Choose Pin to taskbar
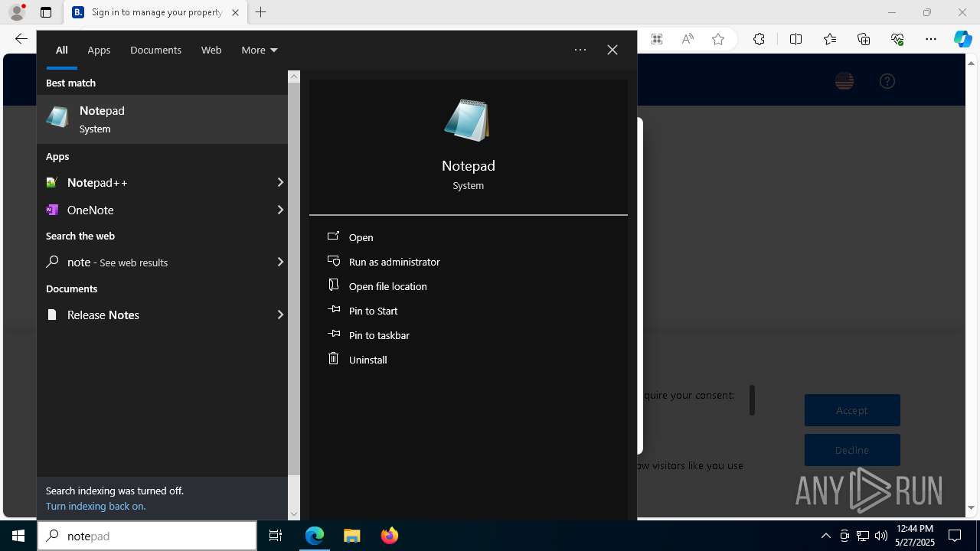Image resolution: width=980 pixels, height=551 pixels. [379, 335]
